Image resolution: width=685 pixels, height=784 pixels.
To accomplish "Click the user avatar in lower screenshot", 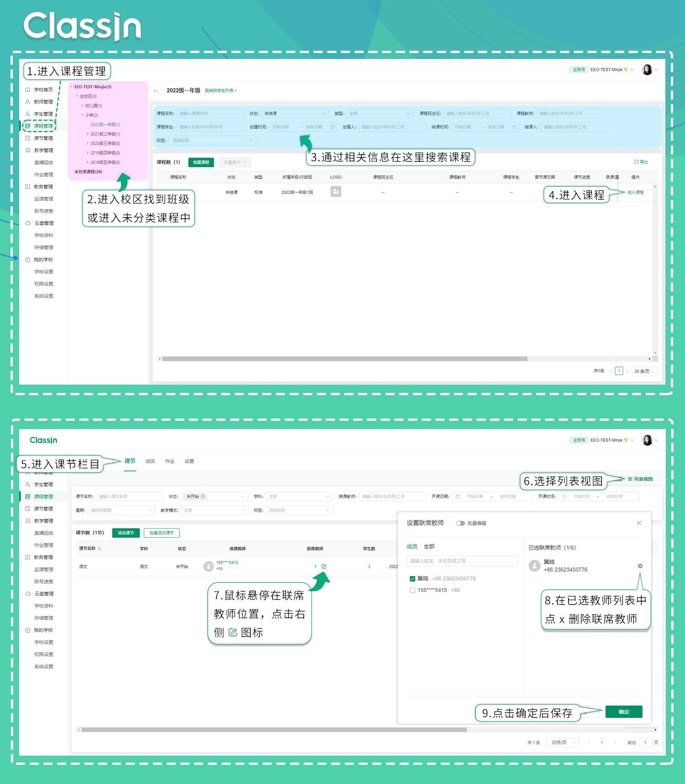I will tap(647, 440).
